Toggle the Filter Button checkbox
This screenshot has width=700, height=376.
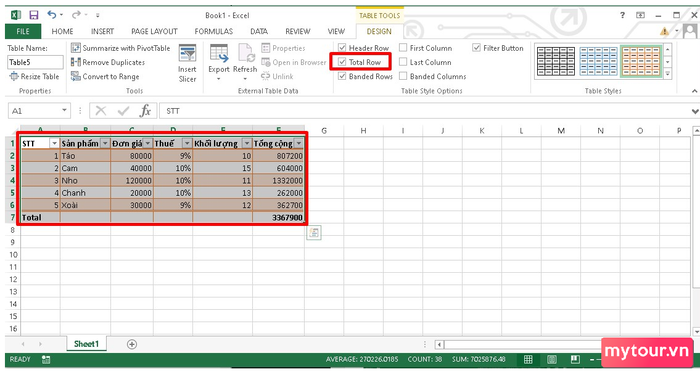[476, 47]
